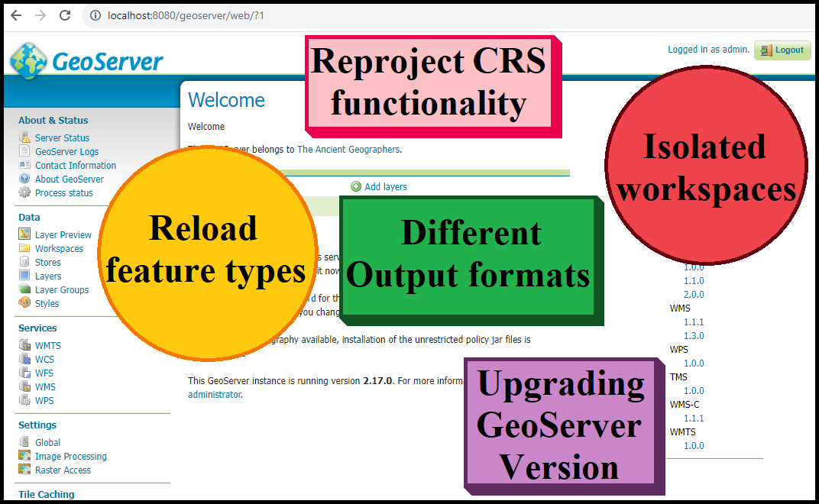The width and height of the screenshot is (819, 504).
Task: Click the WFS service icon
Action: tap(24, 373)
